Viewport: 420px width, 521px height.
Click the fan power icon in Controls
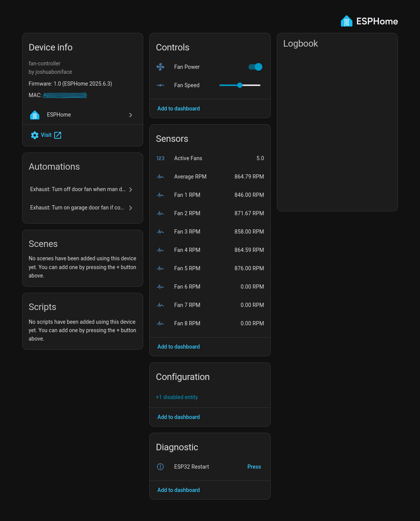coord(160,67)
